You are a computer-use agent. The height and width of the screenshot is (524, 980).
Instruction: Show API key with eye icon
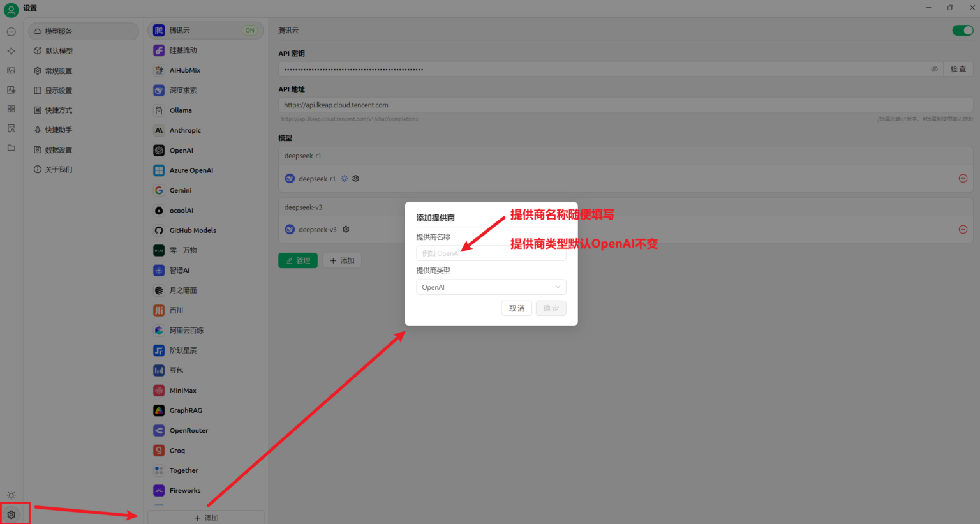(934, 69)
